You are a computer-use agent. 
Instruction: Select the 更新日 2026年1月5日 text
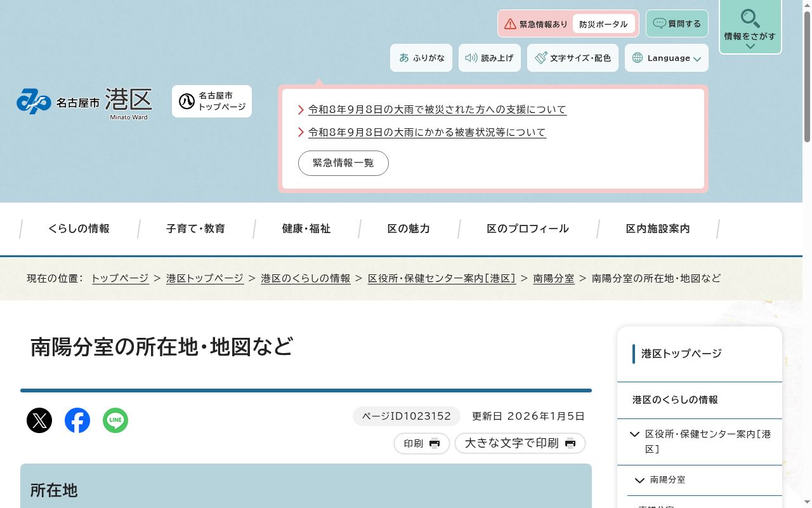[x=528, y=417]
